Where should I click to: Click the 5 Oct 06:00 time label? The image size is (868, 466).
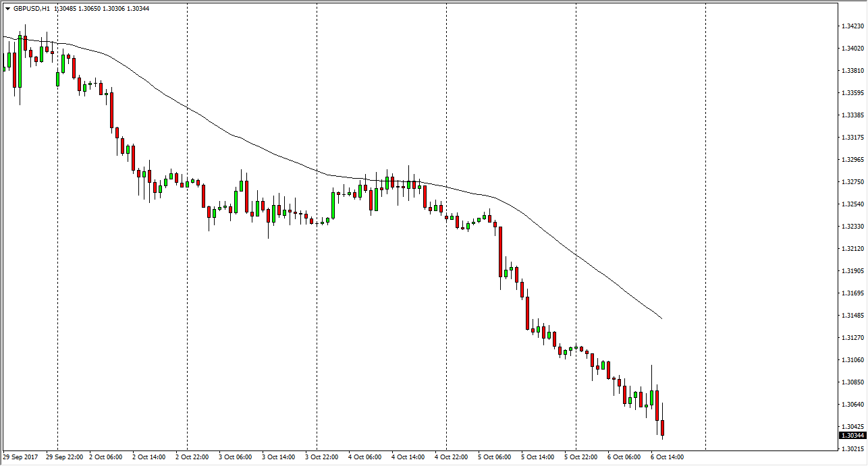tap(494, 457)
